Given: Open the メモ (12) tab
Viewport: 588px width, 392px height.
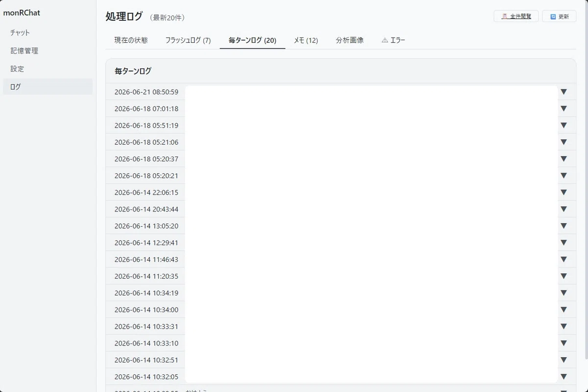Looking at the screenshot, I should tap(306, 40).
